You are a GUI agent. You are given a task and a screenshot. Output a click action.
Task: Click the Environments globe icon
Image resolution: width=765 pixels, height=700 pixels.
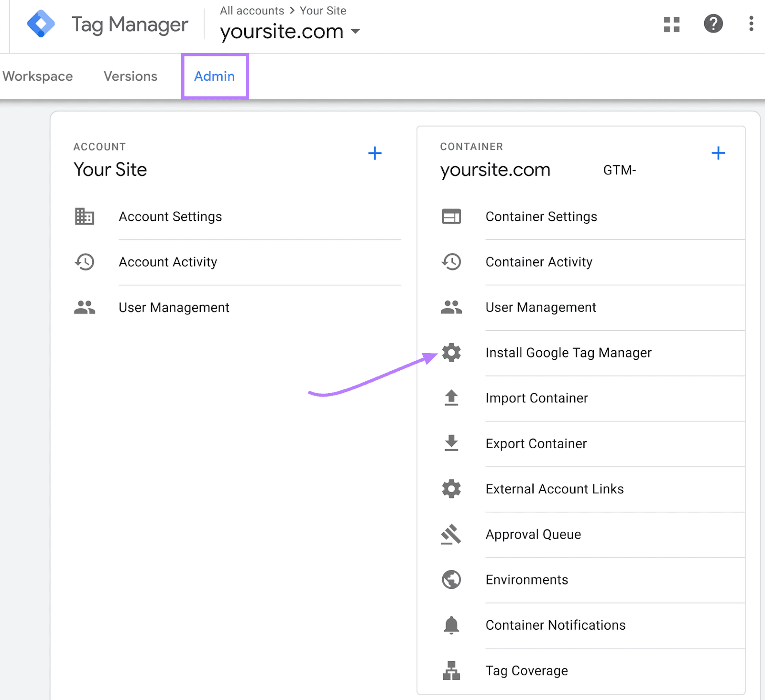(x=451, y=580)
